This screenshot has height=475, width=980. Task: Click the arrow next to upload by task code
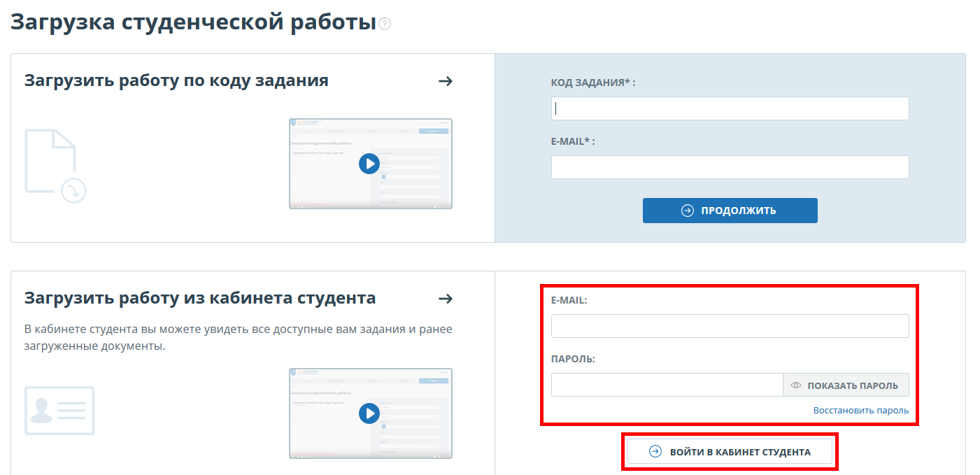click(445, 81)
